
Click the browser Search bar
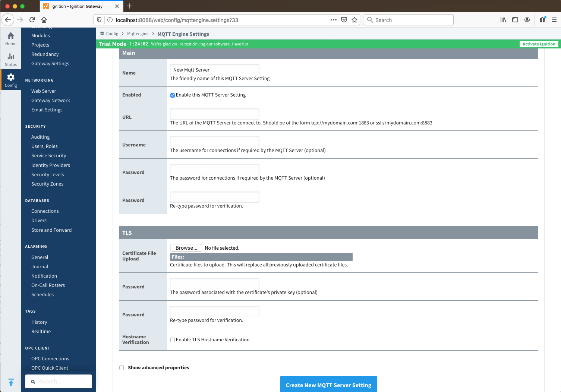409,20
